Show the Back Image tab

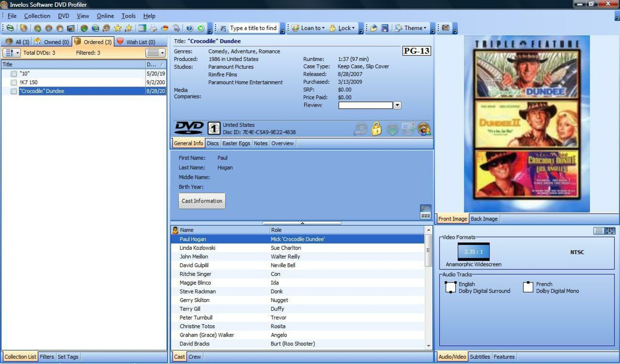[x=484, y=219]
